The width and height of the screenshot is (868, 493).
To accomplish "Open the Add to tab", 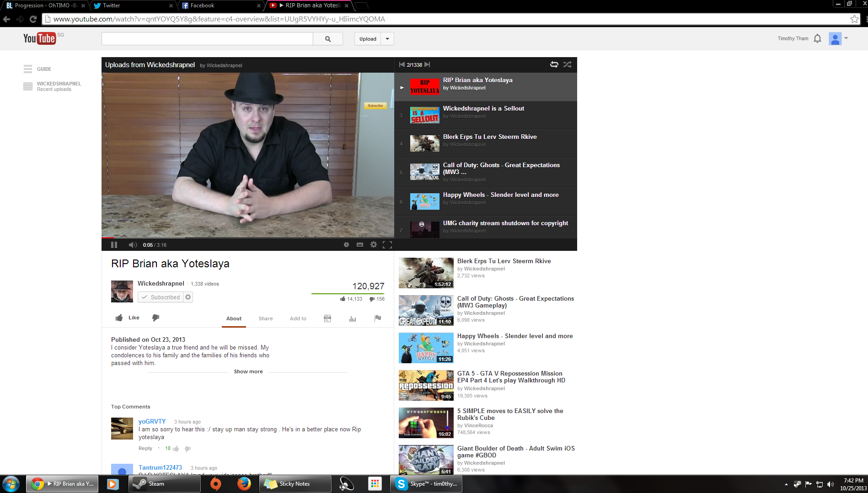I will 298,318.
